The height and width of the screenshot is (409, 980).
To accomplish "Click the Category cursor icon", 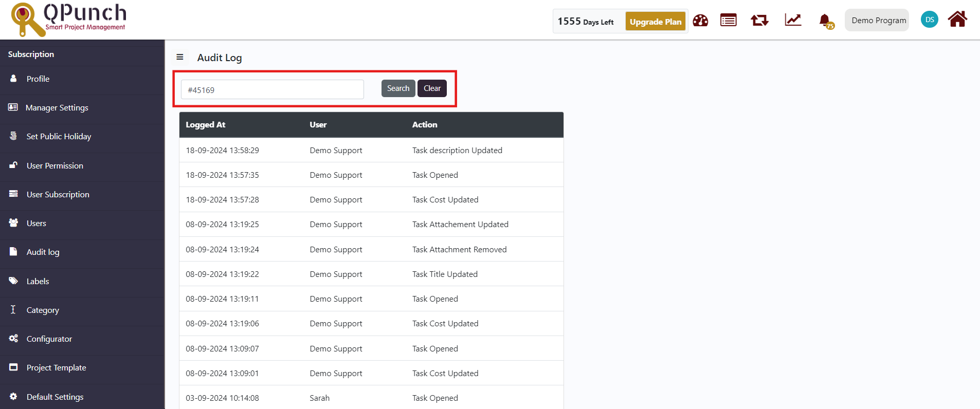I will coord(13,309).
